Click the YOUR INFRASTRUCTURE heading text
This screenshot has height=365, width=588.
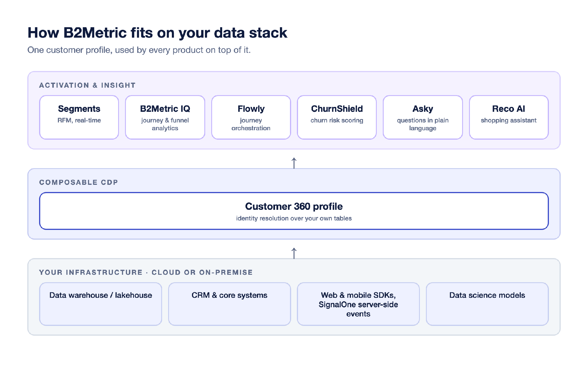[x=146, y=272]
